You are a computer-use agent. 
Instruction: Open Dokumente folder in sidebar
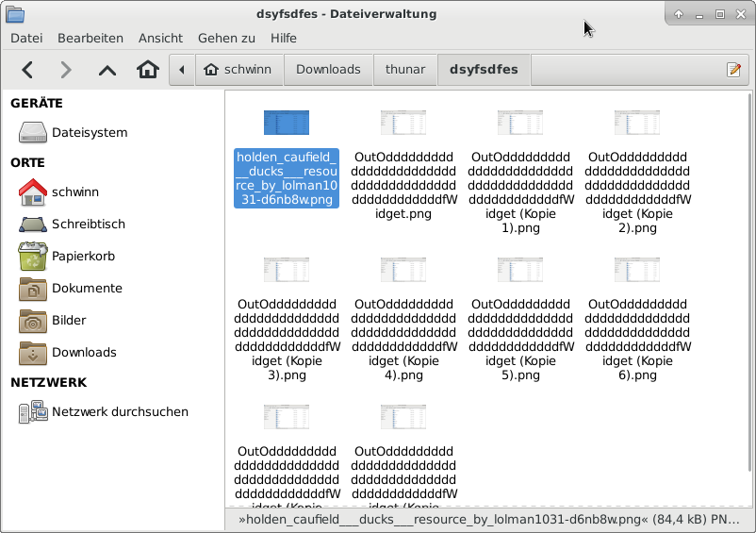86,288
